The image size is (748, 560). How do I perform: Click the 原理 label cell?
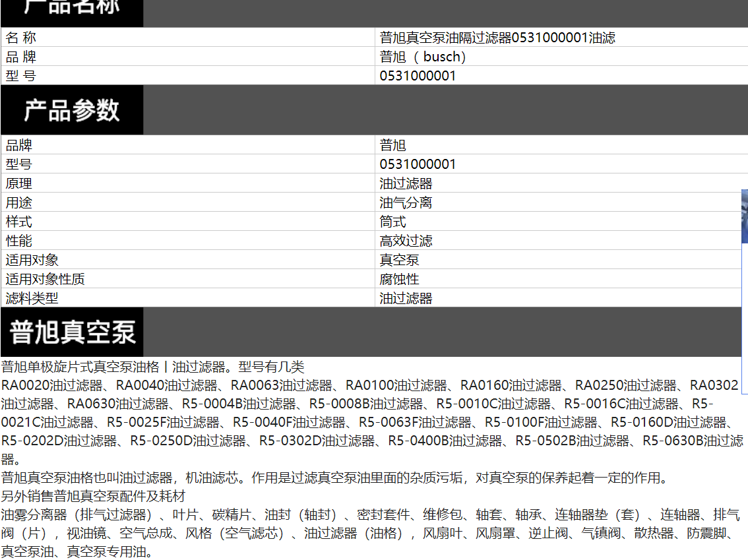(x=188, y=183)
